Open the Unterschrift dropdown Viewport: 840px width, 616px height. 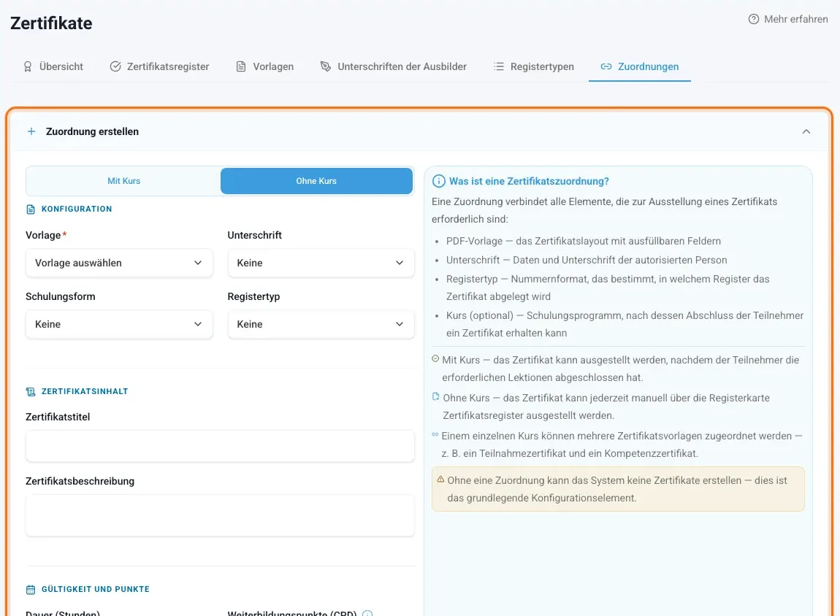pos(321,263)
